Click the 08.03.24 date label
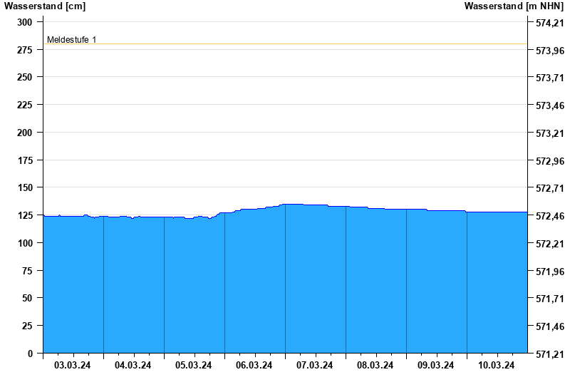 [x=375, y=366]
